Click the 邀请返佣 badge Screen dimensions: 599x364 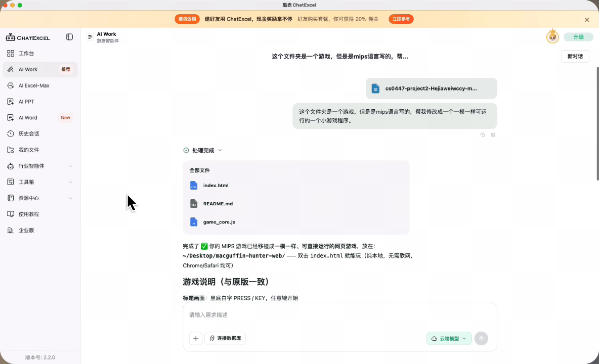click(x=187, y=19)
